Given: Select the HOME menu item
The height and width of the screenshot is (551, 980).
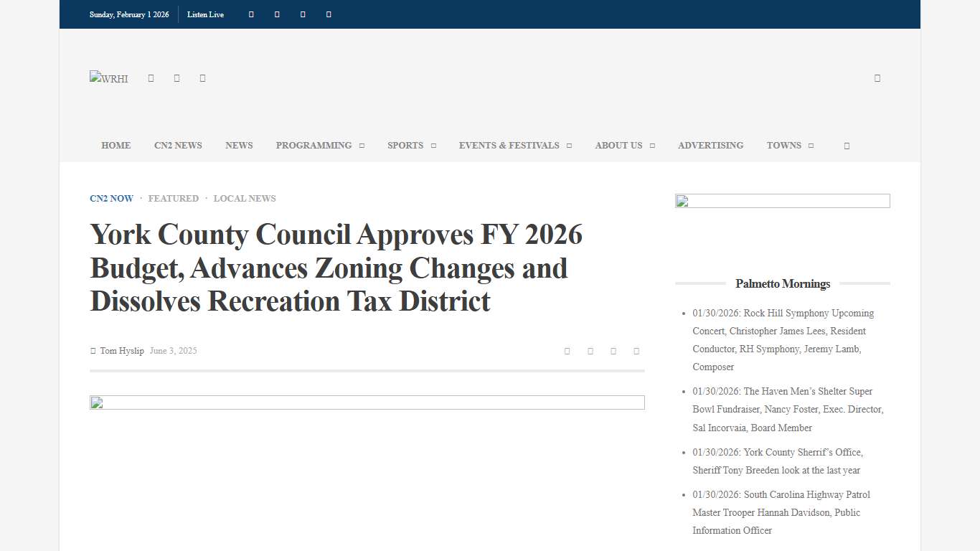Looking at the screenshot, I should [x=116, y=145].
